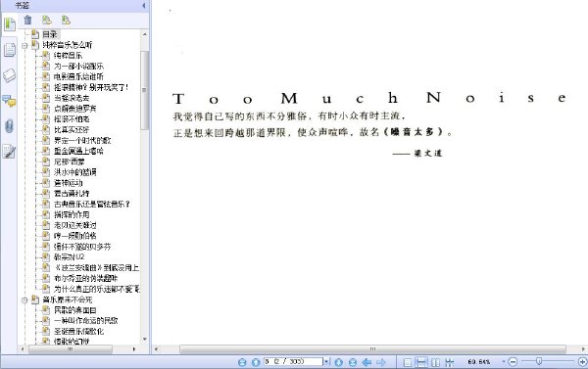588x369 pixels.
Task: Select the 纯粹音乐怎么听 parent bookmark
Action: pos(67,45)
